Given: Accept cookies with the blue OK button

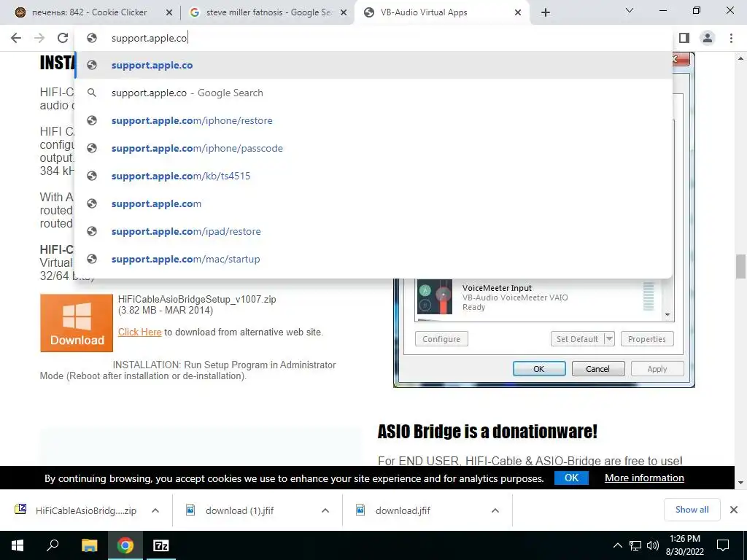Looking at the screenshot, I should pos(571,478).
